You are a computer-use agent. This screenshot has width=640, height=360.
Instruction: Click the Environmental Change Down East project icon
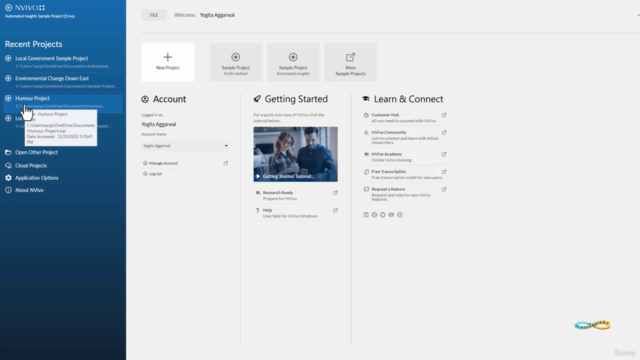8,78
